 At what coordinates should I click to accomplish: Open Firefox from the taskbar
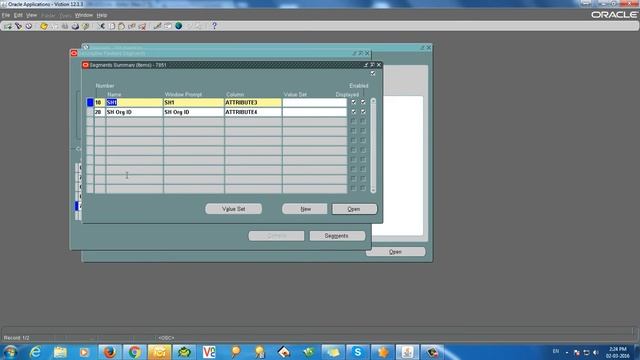[x=109, y=352]
